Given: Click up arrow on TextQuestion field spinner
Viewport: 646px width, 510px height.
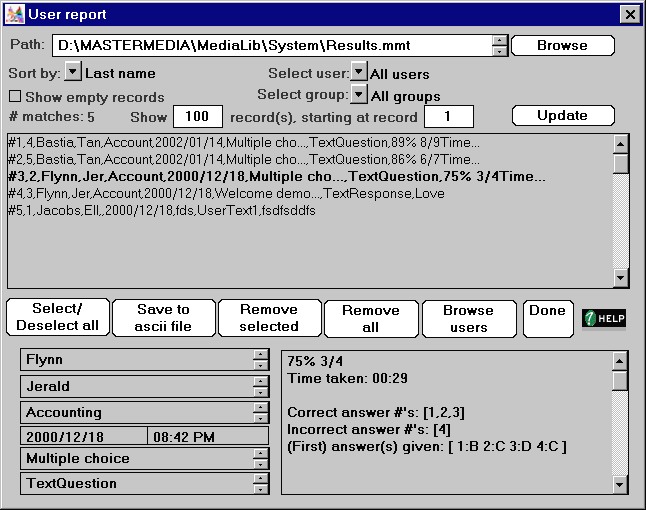Looking at the screenshot, I should point(261,478).
